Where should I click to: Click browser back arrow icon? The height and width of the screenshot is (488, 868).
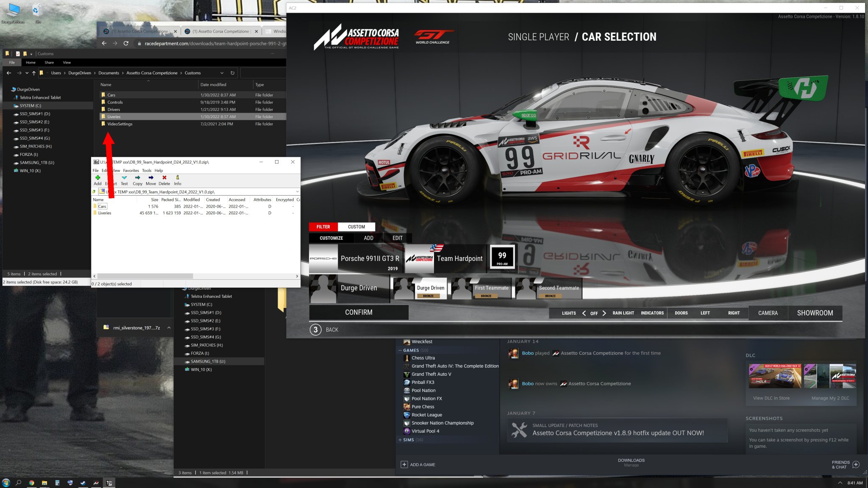pyautogui.click(x=104, y=43)
